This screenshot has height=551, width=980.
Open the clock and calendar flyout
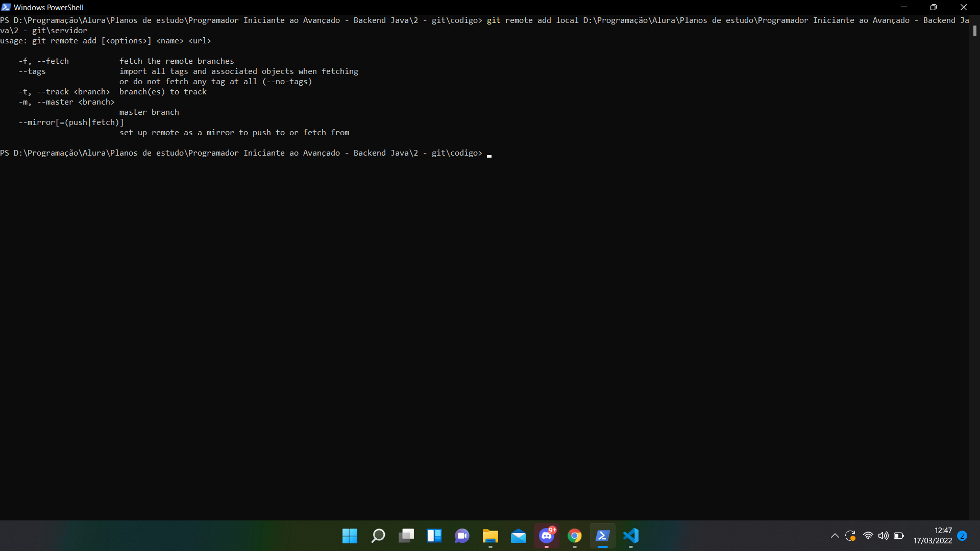[933, 536]
